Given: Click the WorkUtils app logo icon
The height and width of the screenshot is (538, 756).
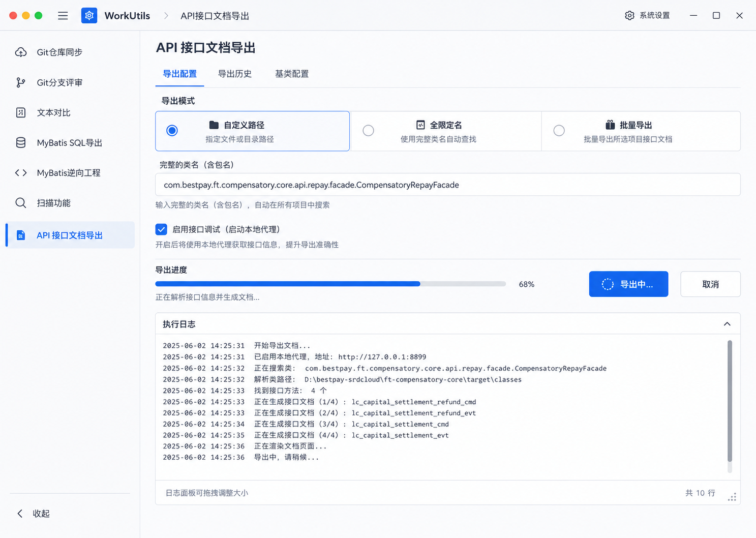Looking at the screenshot, I should [89, 16].
